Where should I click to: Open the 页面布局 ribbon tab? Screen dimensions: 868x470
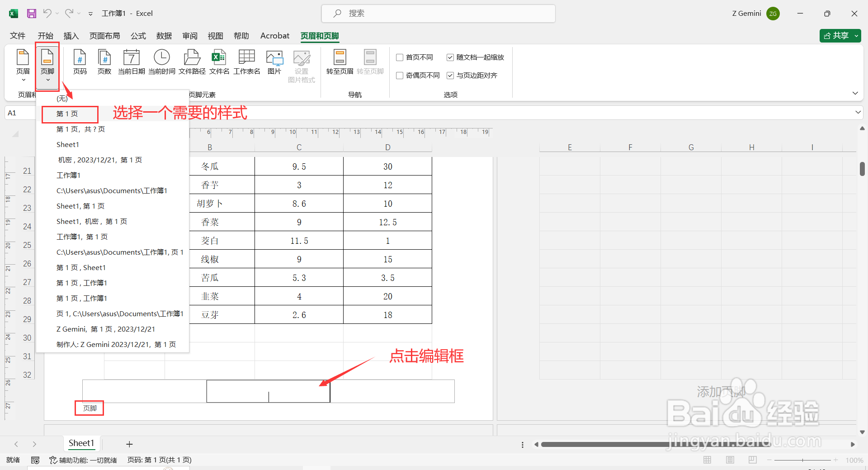click(104, 36)
